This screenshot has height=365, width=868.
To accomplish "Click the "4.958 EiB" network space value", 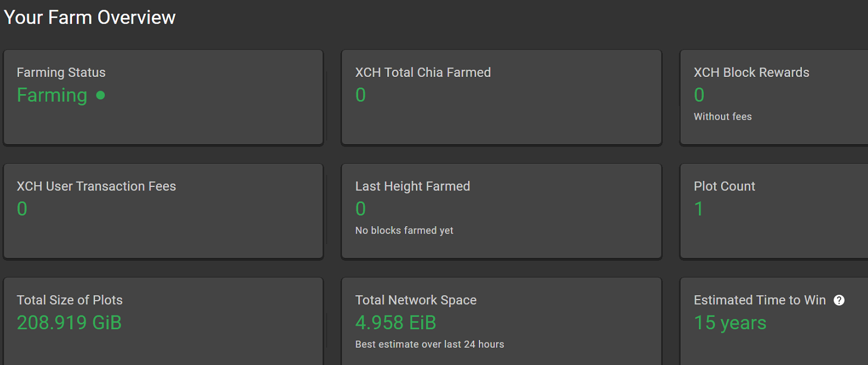I will coord(396,323).
